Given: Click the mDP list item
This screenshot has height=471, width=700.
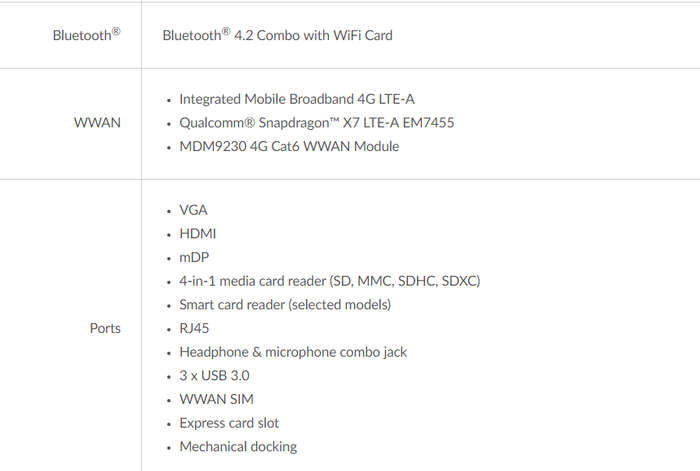Looking at the screenshot, I should click(x=194, y=257).
